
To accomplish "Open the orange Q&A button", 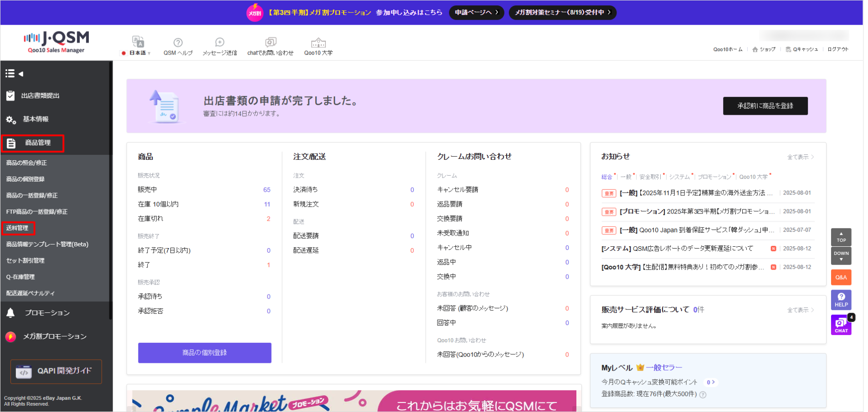I will 841,277.
